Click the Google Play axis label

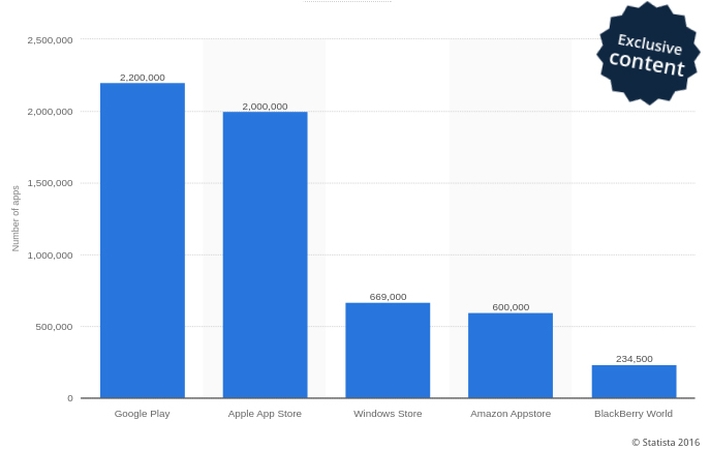(142, 414)
